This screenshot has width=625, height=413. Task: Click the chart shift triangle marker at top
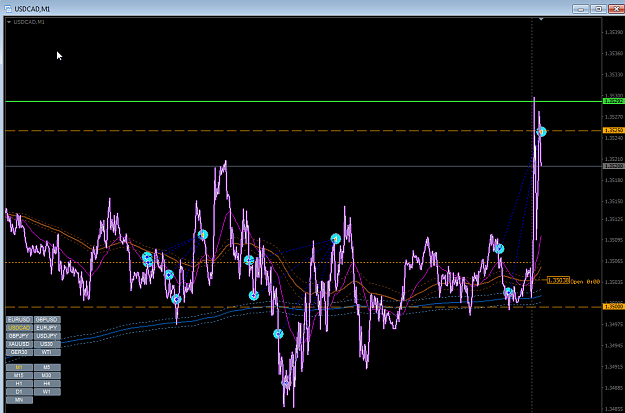(541, 19)
